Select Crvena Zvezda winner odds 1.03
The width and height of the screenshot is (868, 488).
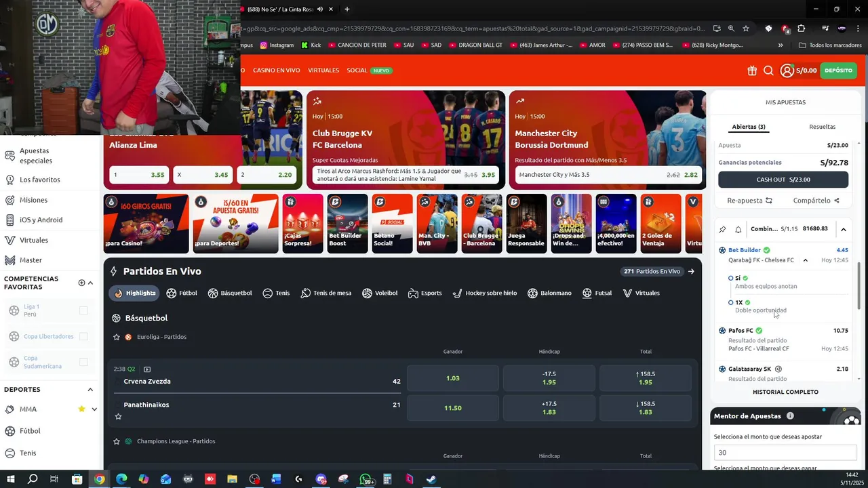pyautogui.click(x=452, y=378)
